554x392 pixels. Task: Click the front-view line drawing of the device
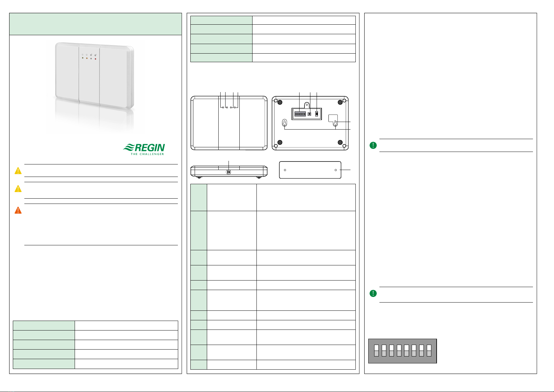click(x=229, y=123)
